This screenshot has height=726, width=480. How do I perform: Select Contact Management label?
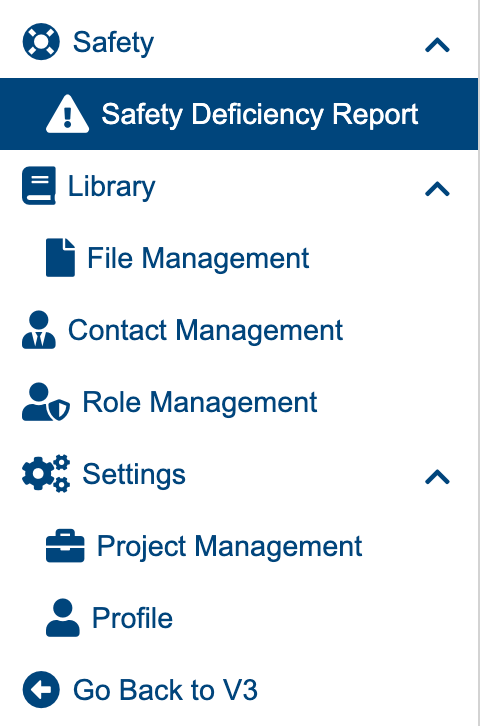(x=206, y=330)
